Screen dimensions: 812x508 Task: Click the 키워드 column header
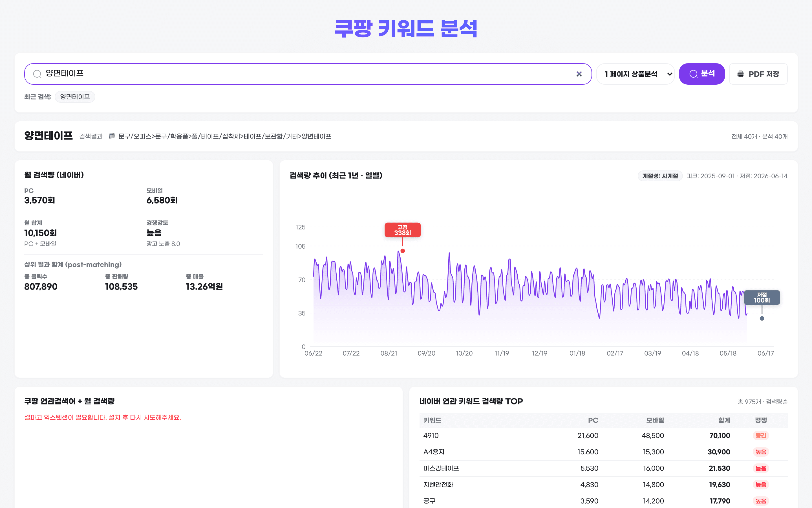click(x=432, y=420)
